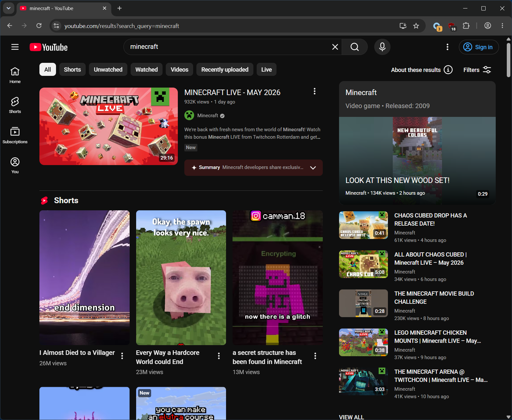Open the Filters panel
This screenshot has height=420, width=512.
(x=477, y=70)
